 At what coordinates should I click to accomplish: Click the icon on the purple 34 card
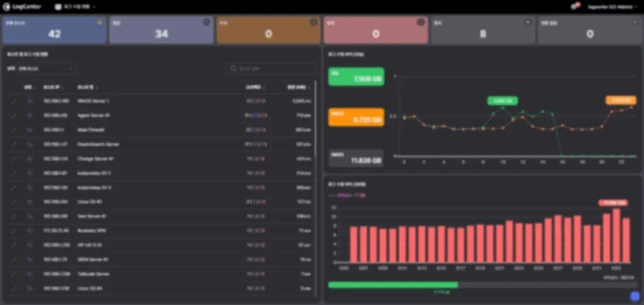point(207,22)
